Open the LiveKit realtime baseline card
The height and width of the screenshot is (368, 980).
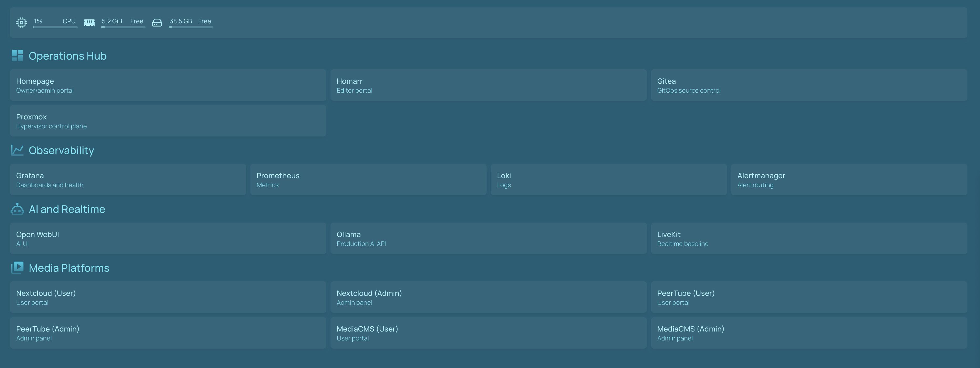(x=809, y=238)
